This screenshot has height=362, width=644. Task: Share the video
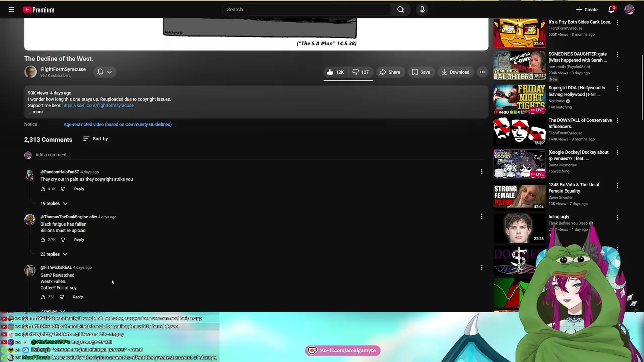390,72
